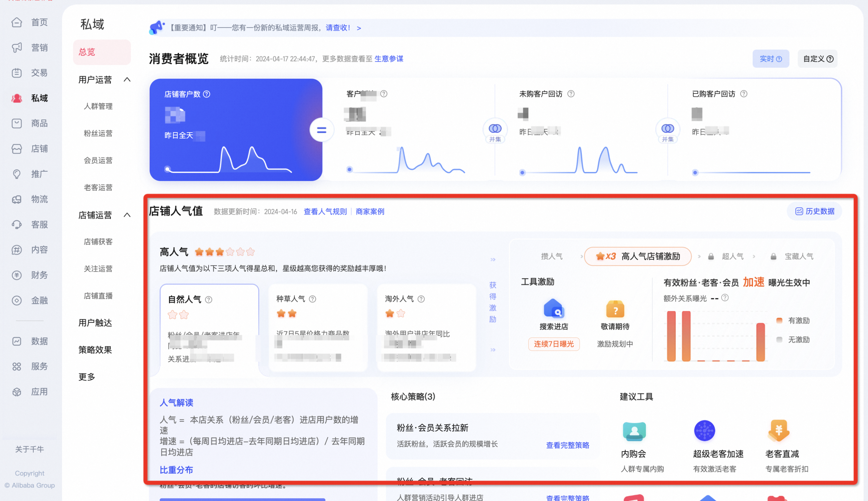
Task: Click the 历史数据 button
Action: pos(815,212)
